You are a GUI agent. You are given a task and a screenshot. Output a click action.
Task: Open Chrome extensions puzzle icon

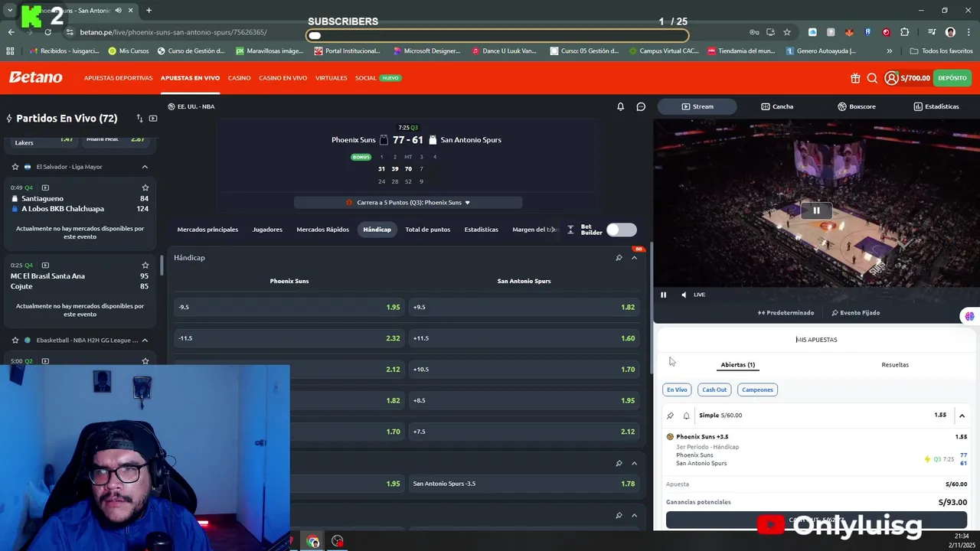click(x=905, y=32)
